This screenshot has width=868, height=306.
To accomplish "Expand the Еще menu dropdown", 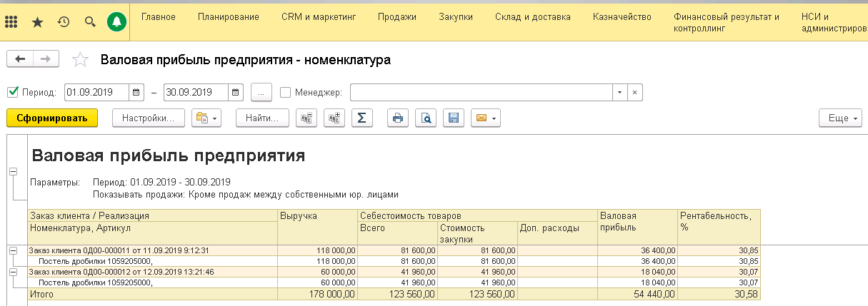I will 840,118.
